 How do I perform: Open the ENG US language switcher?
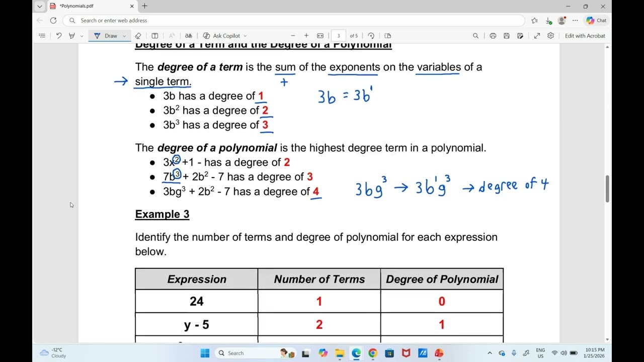[x=540, y=353]
